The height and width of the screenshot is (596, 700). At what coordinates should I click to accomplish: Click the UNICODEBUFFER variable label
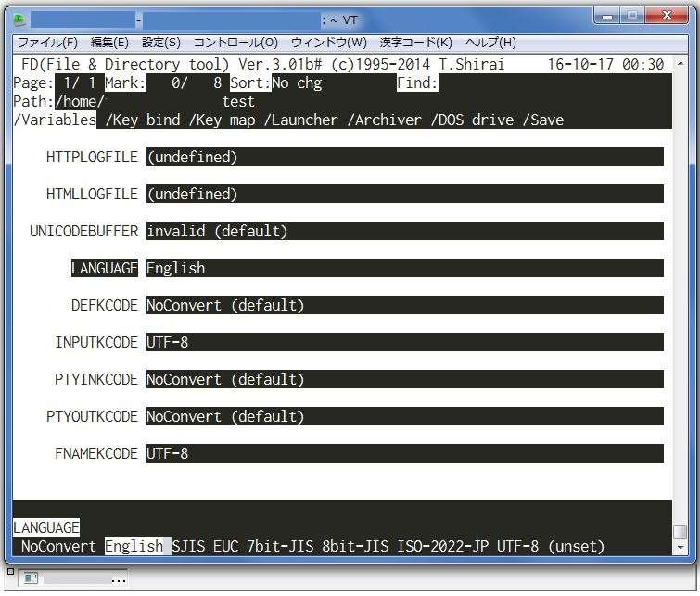pos(84,231)
